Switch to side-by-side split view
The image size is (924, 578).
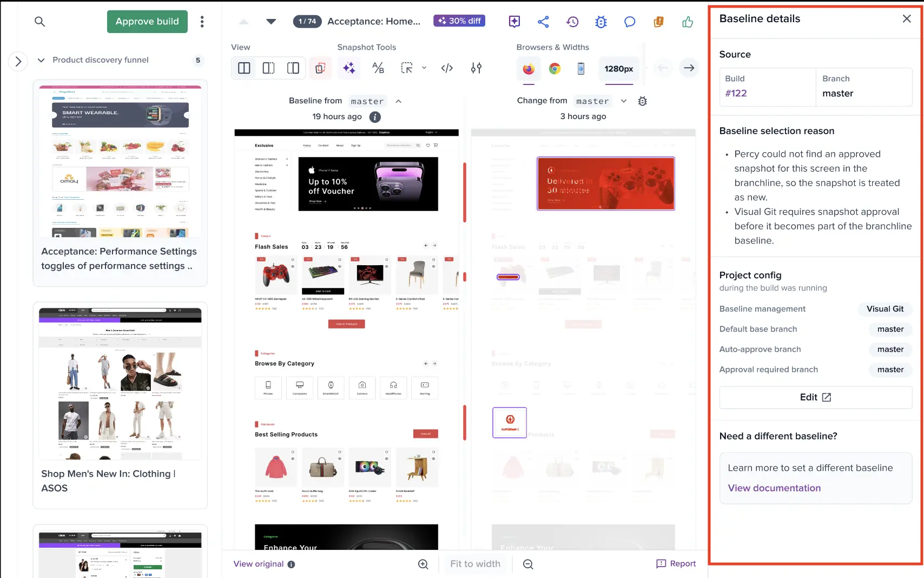[244, 68]
